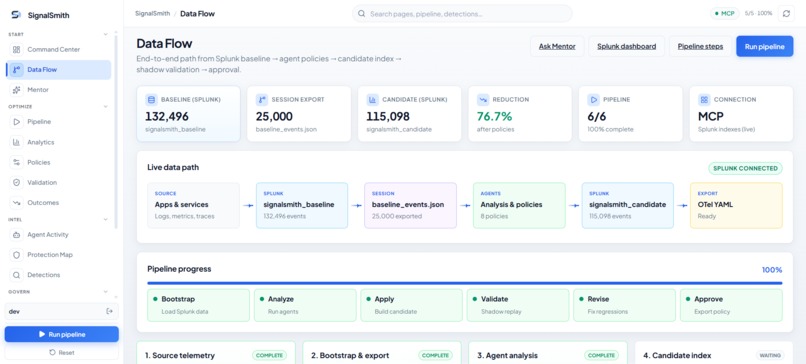Click the refresh icon in top bar
The height and width of the screenshot is (364, 806).
coord(786,13)
